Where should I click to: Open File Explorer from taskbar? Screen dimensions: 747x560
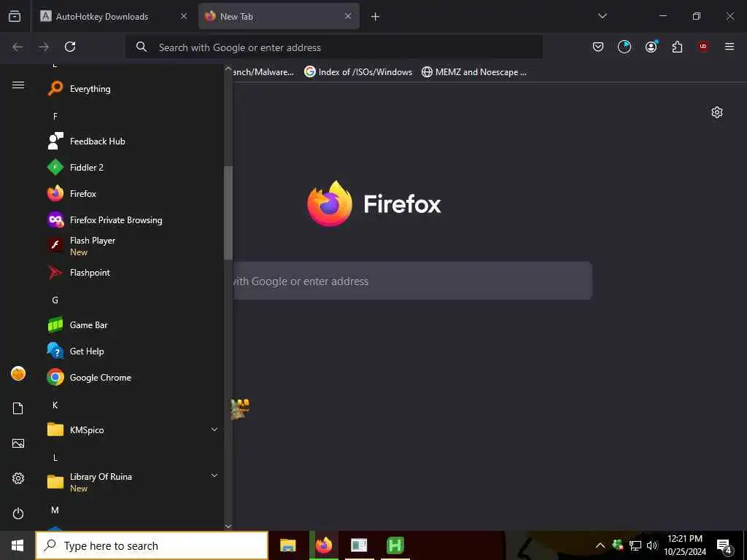click(x=287, y=545)
